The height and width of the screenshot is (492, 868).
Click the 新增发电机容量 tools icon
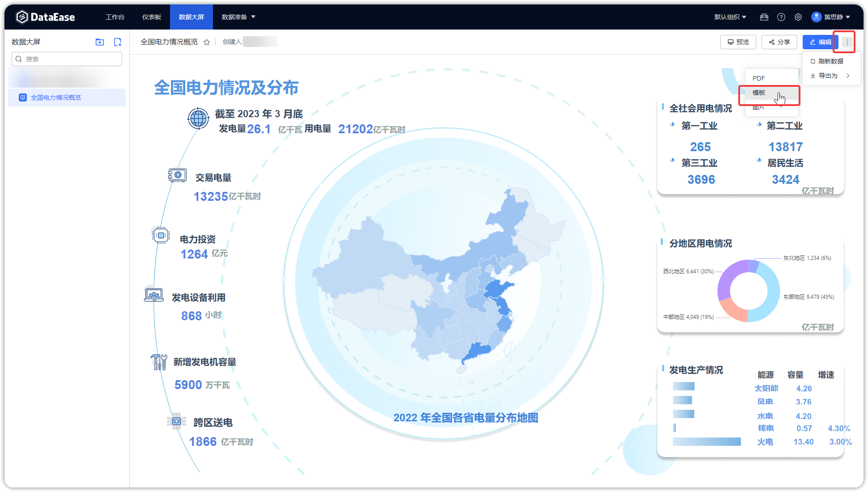[159, 362]
